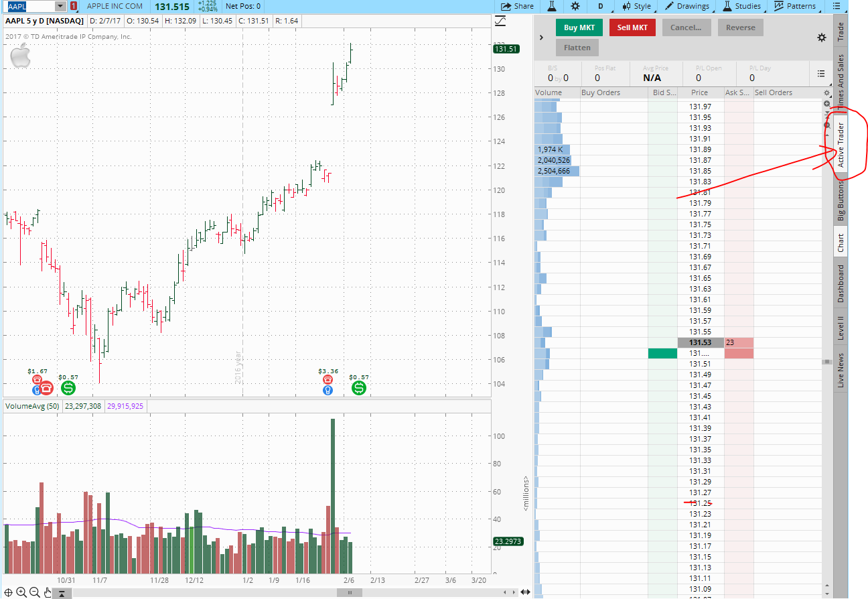Click the blue lightbulb icon under $3.36
Image resolution: width=868 pixels, height=599 pixels.
pyautogui.click(x=328, y=389)
